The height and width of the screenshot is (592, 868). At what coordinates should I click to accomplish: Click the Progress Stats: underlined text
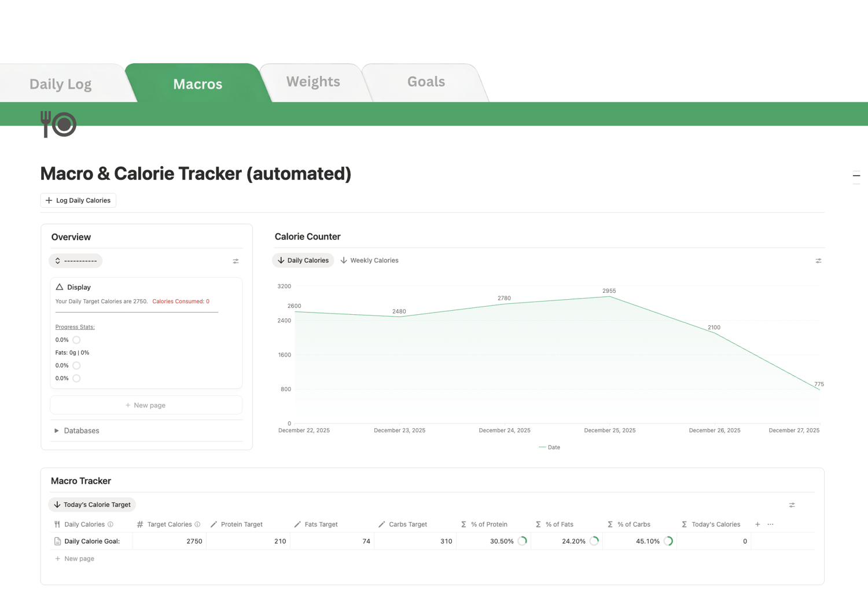pyautogui.click(x=75, y=327)
